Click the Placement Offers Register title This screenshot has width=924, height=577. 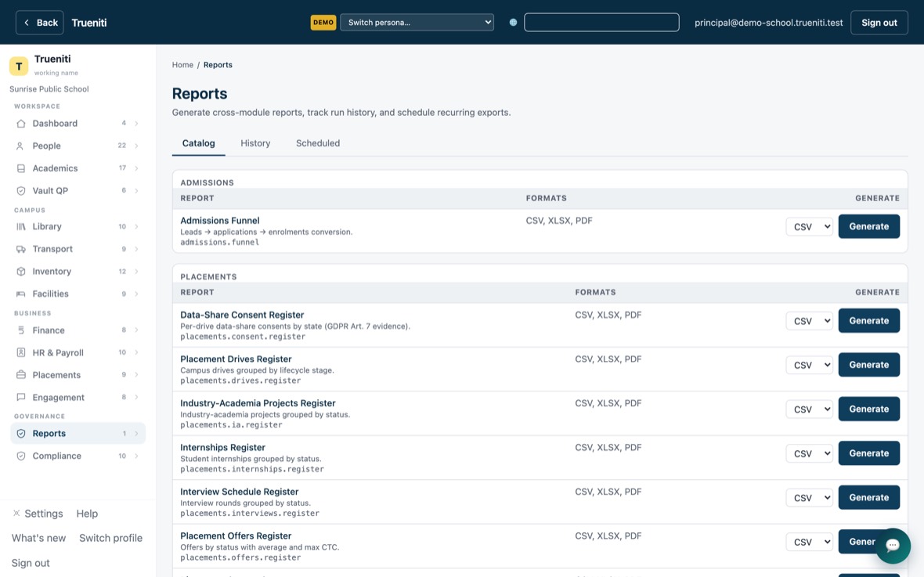click(236, 536)
